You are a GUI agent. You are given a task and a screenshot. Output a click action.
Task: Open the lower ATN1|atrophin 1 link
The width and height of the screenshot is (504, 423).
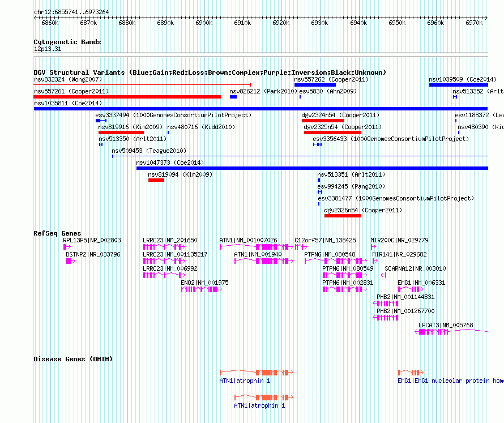pos(260,405)
